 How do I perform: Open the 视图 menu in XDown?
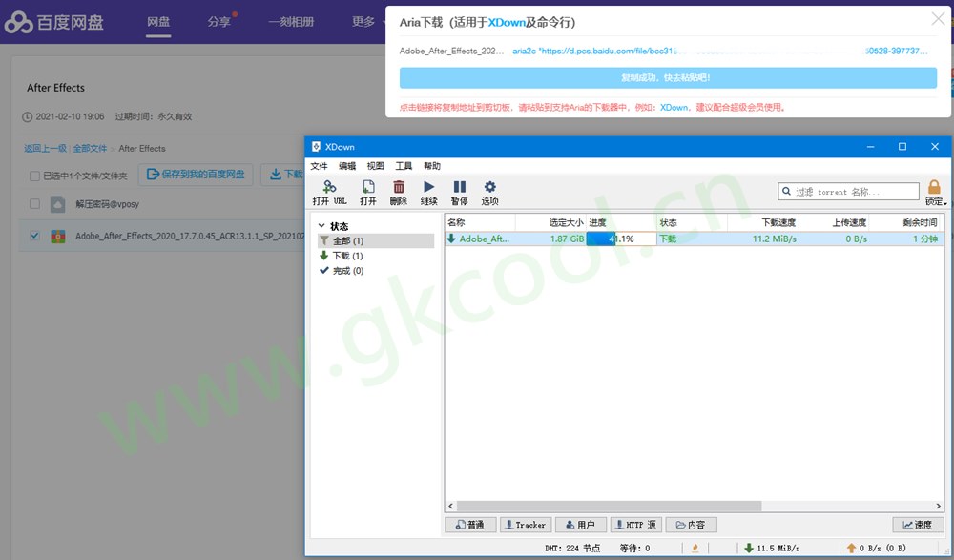[x=375, y=166]
